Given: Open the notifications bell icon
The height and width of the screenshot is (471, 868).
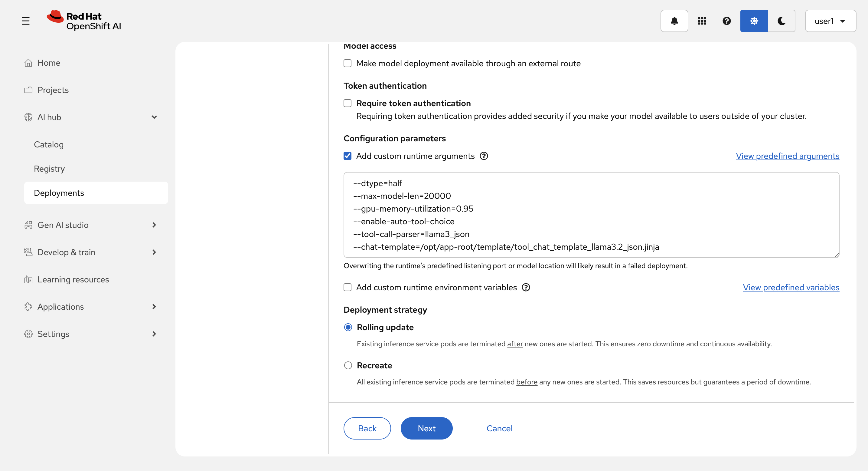Looking at the screenshot, I should 674,21.
